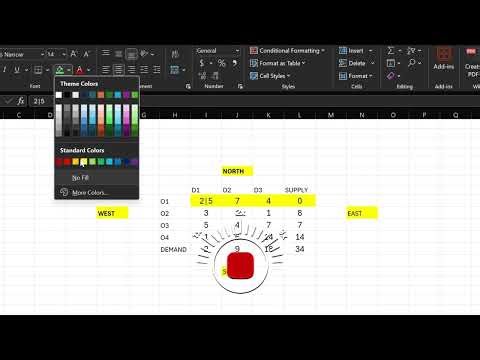Pick light green in Standard Colors
This screenshot has height=360, width=480.
pyautogui.click(x=92, y=162)
